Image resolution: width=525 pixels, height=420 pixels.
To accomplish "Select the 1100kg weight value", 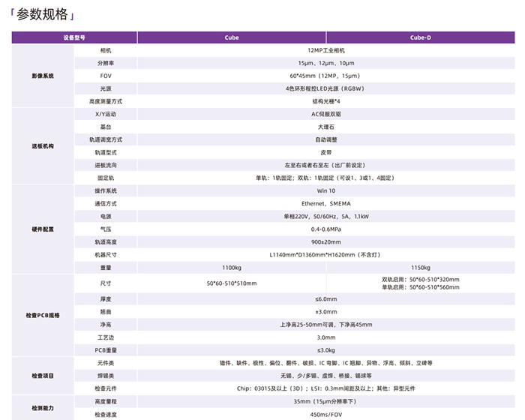I will click(x=232, y=268).
